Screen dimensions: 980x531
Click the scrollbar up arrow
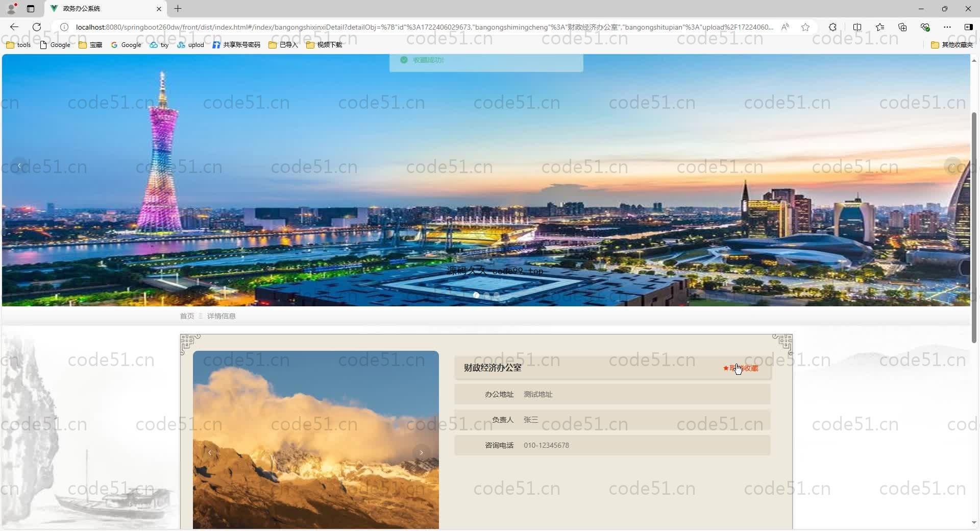point(974,60)
